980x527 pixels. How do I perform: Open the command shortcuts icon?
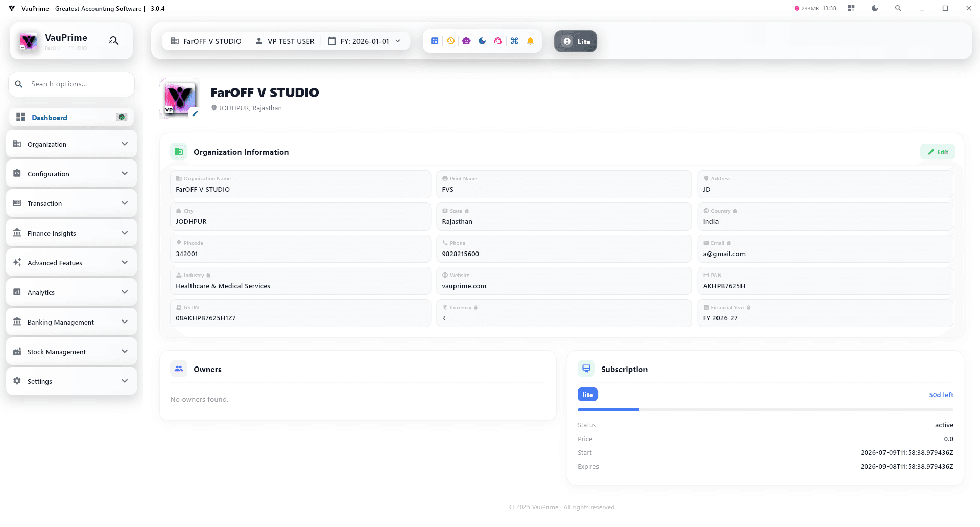pos(514,41)
